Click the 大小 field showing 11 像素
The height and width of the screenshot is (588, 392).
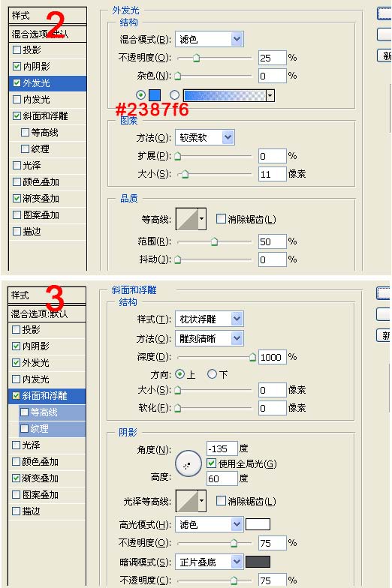pyautogui.click(x=272, y=174)
